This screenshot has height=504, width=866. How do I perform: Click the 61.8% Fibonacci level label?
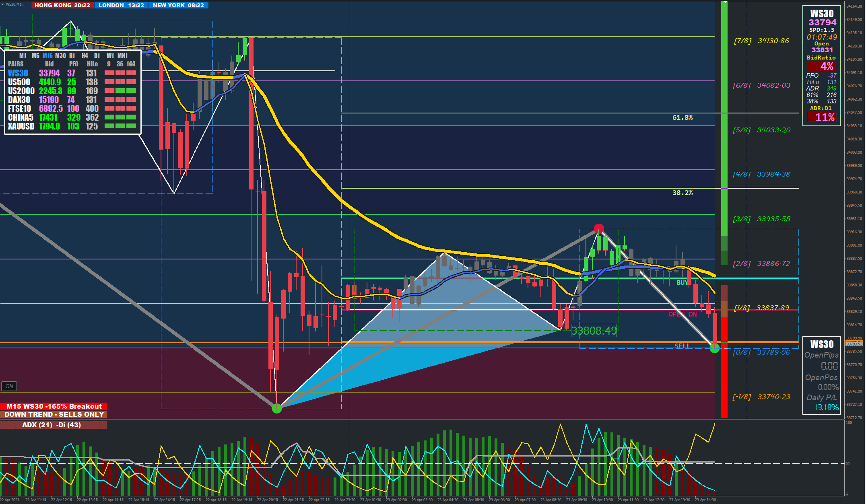pyautogui.click(x=682, y=117)
